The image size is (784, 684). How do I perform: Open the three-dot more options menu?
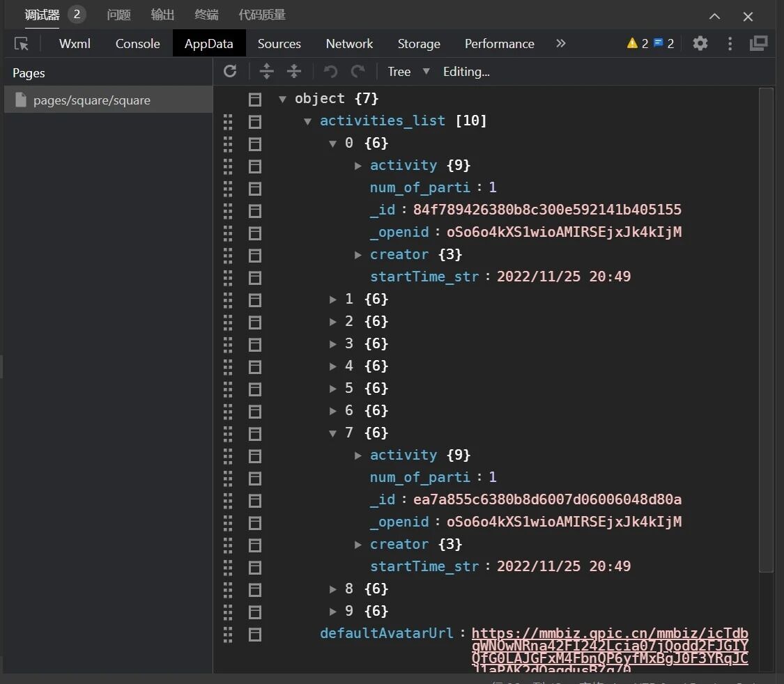(730, 43)
